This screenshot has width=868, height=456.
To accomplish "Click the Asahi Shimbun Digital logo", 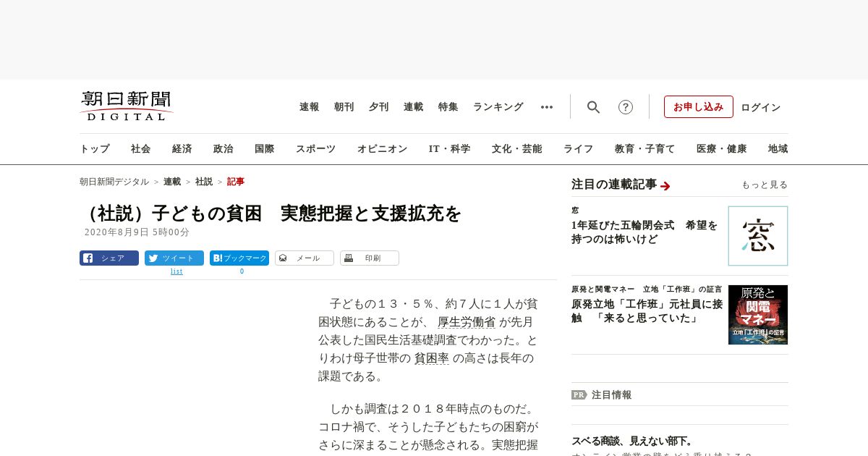I will coord(127,106).
